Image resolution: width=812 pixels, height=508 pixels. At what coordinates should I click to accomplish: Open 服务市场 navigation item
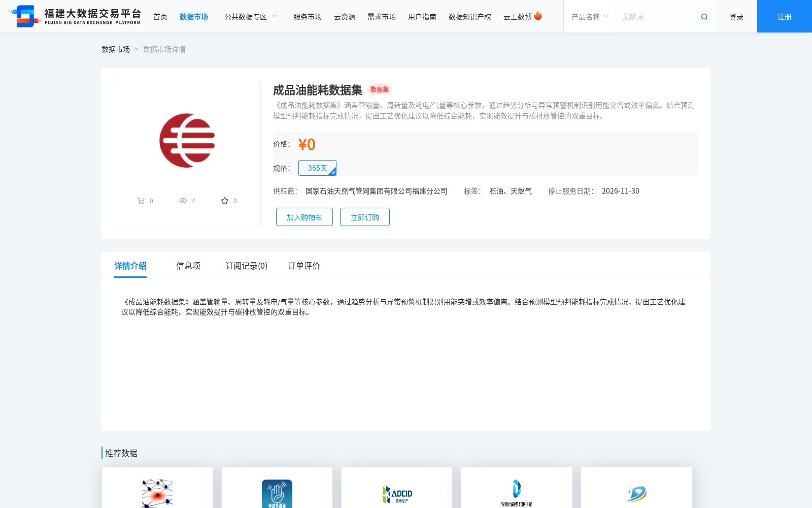coord(308,17)
